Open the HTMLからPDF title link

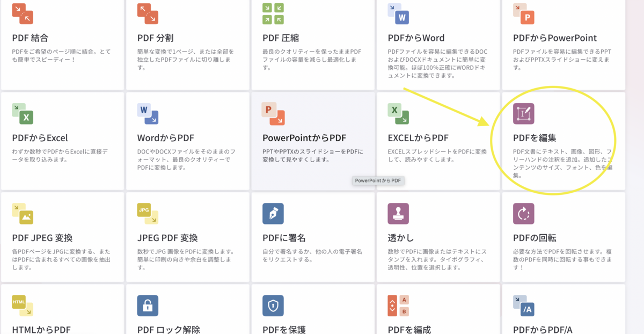pyautogui.click(x=41, y=330)
